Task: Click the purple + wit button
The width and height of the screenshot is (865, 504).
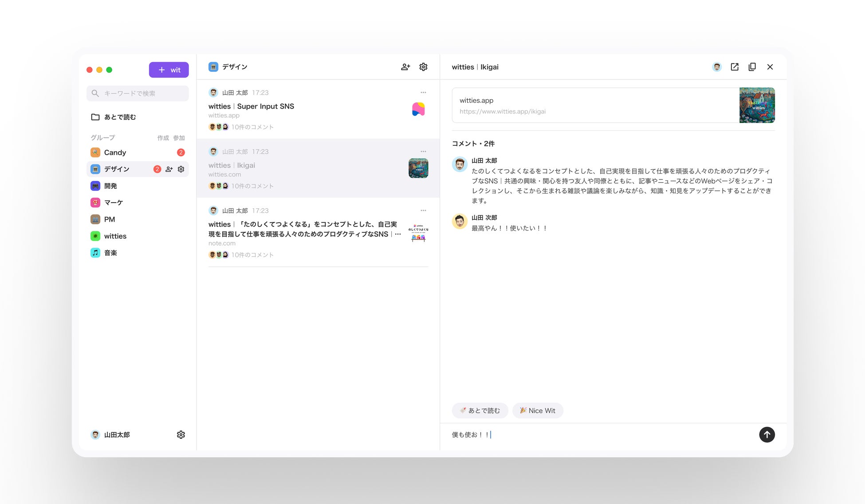Action: pyautogui.click(x=169, y=70)
